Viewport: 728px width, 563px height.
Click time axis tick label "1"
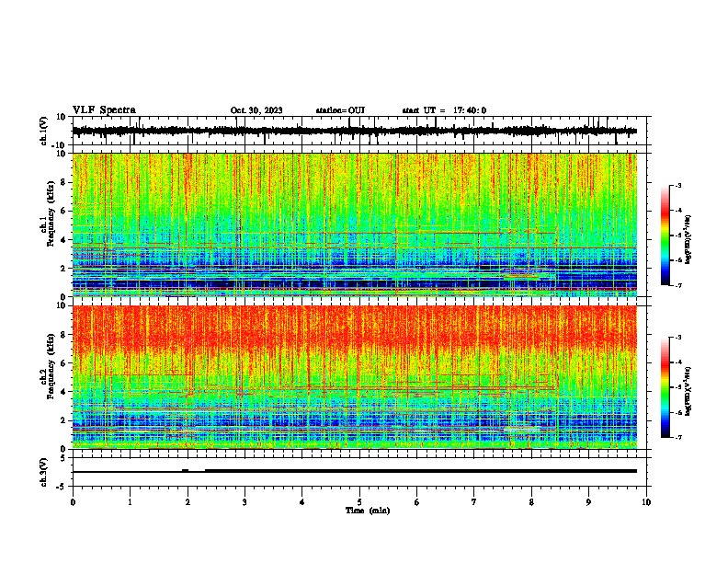[130, 502]
